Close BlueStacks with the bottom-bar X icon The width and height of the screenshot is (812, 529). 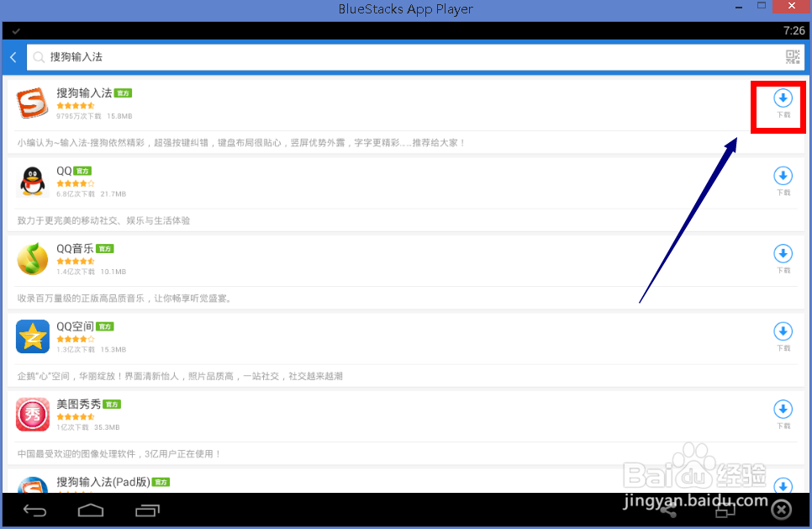(782, 510)
